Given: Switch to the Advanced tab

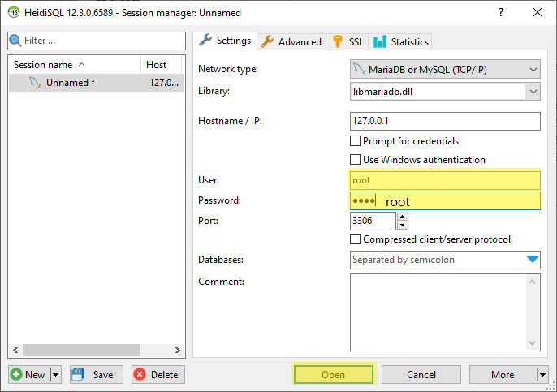Looking at the screenshot, I should coord(291,42).
